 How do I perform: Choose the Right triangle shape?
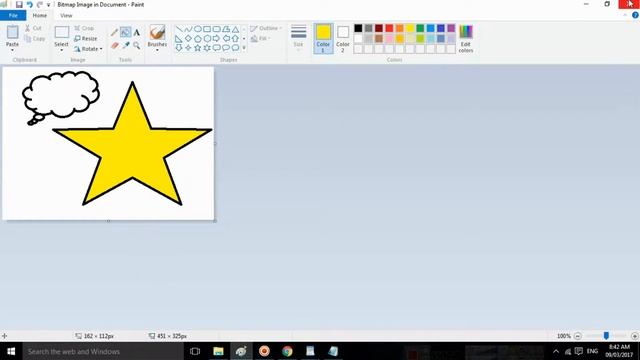tap(179, 39)
